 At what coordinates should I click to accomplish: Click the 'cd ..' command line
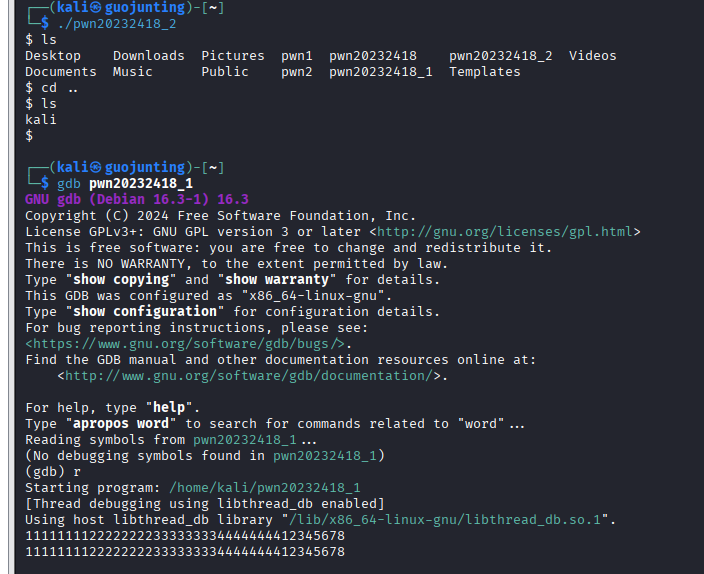(x=52, y=88)
